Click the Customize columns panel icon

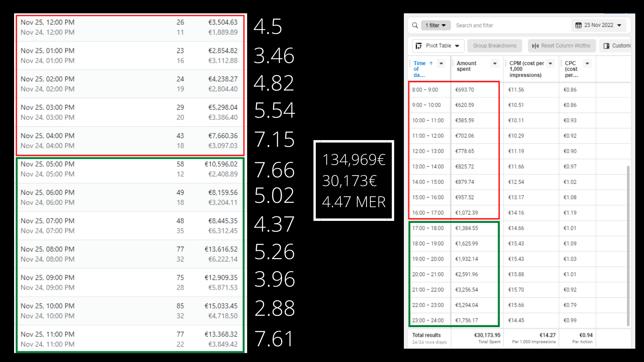[x=606, y=46]
